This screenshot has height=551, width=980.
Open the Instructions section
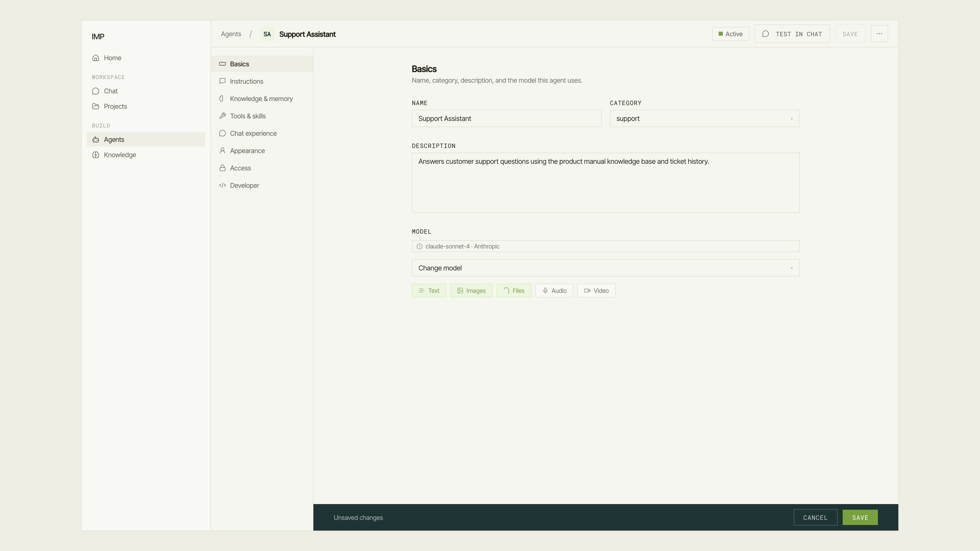[262, 81]
